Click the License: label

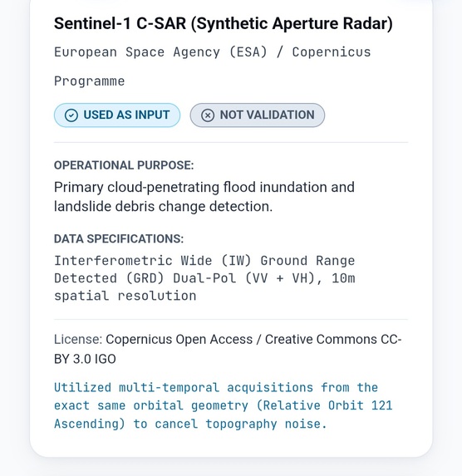[x=78, y=340]
